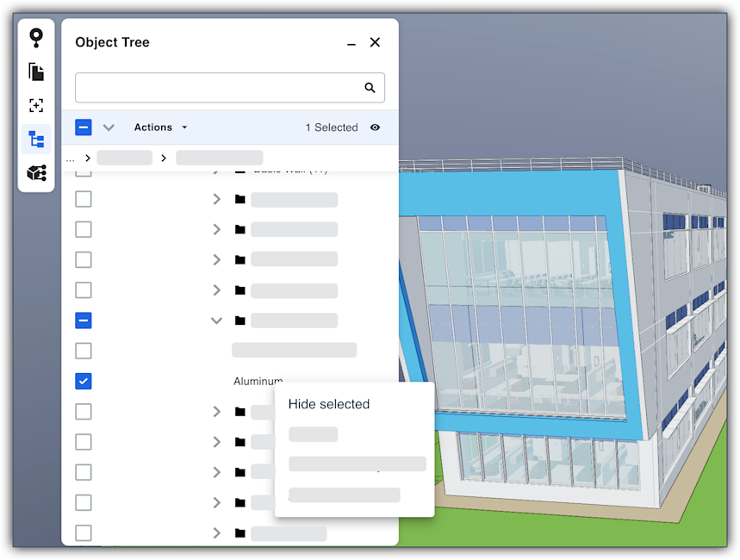This screenshot has height=560, width=740.
Task: Toggle the Object Tree sidebar icon
Action: (x=36, y=140)
